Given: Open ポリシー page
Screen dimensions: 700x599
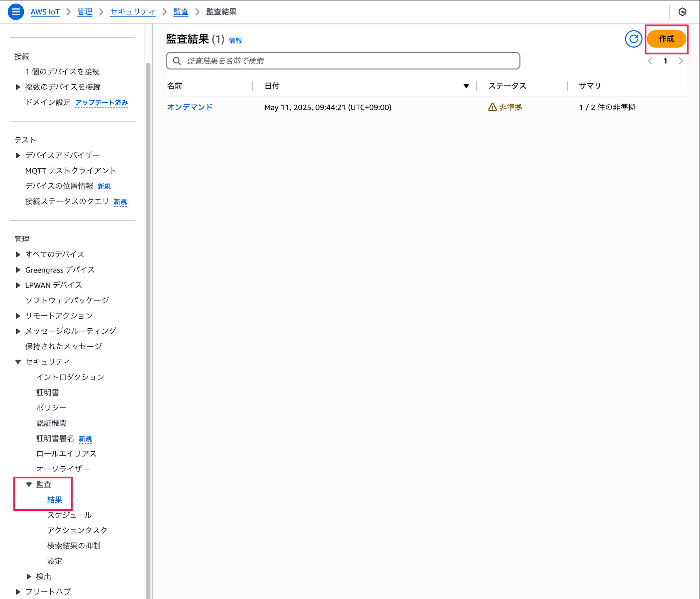Looking at the screenshot, I should point(51,408).
